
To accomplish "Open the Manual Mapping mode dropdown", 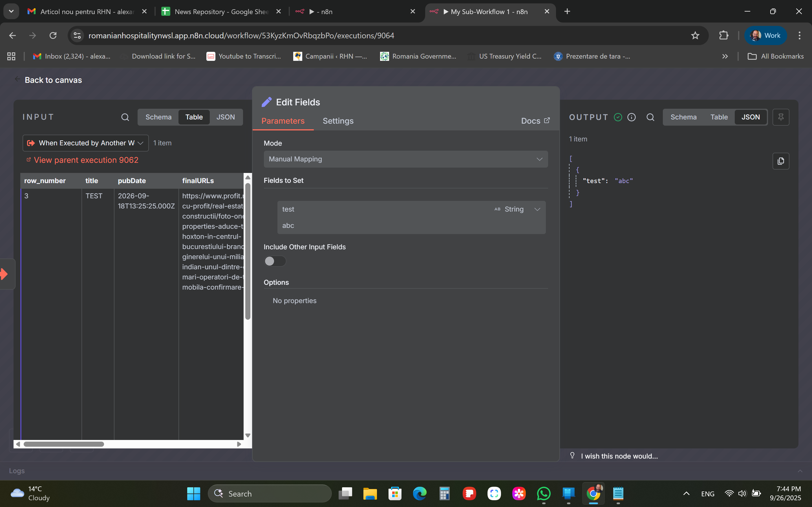I will click(405, 159).
